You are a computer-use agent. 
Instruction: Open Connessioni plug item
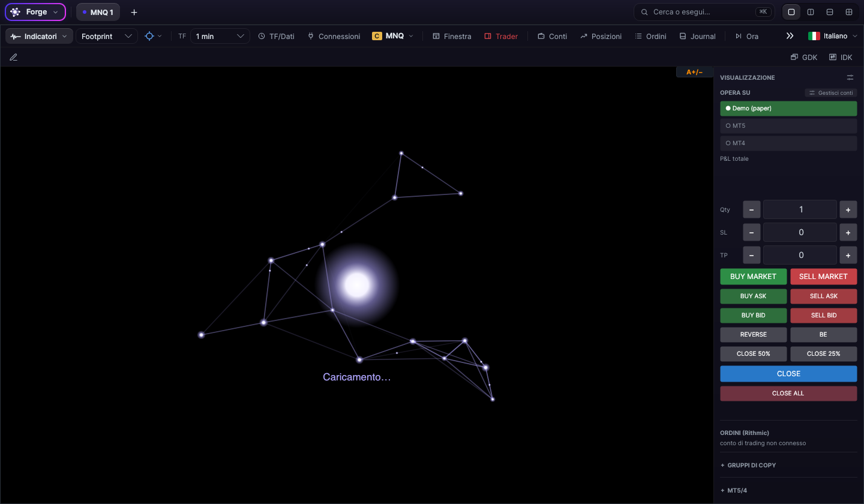click(334, 36)
